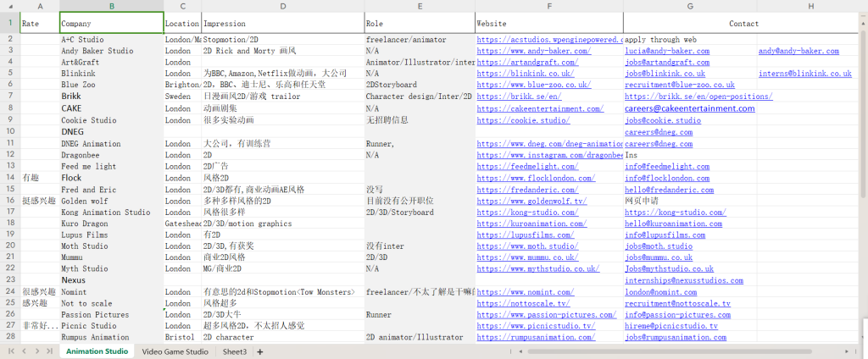Viewport: 868px width, 359px height.
Task: Select the 2D/3D/motion graphics impression cell
Action: pyautogui.click(x=283, y=224)
